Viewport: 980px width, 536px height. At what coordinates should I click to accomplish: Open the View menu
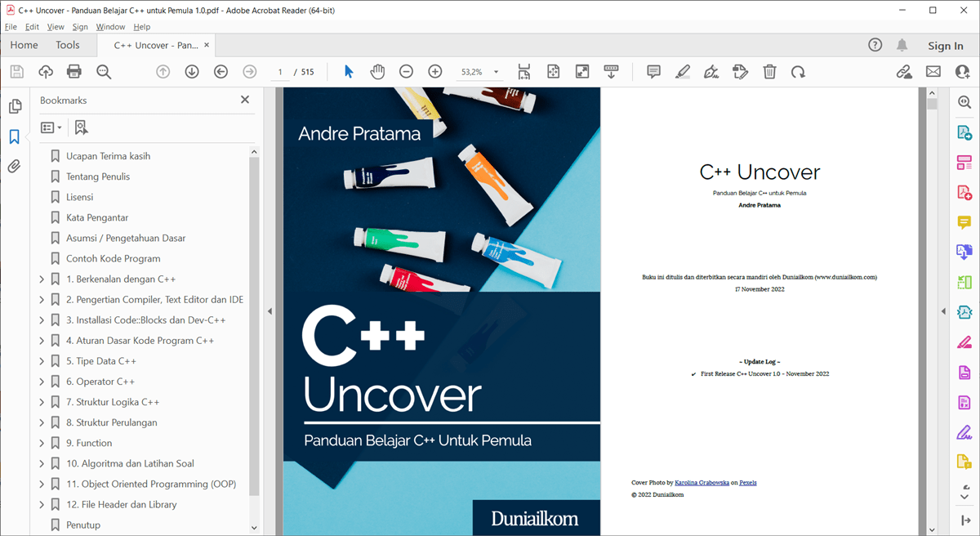click(56, 27)
